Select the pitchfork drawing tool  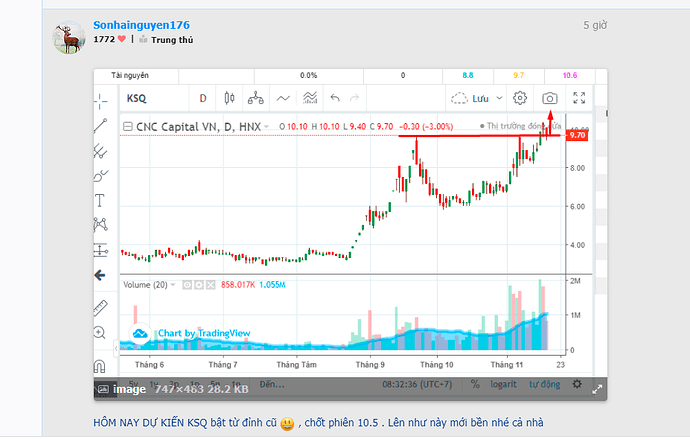[100, 151]
